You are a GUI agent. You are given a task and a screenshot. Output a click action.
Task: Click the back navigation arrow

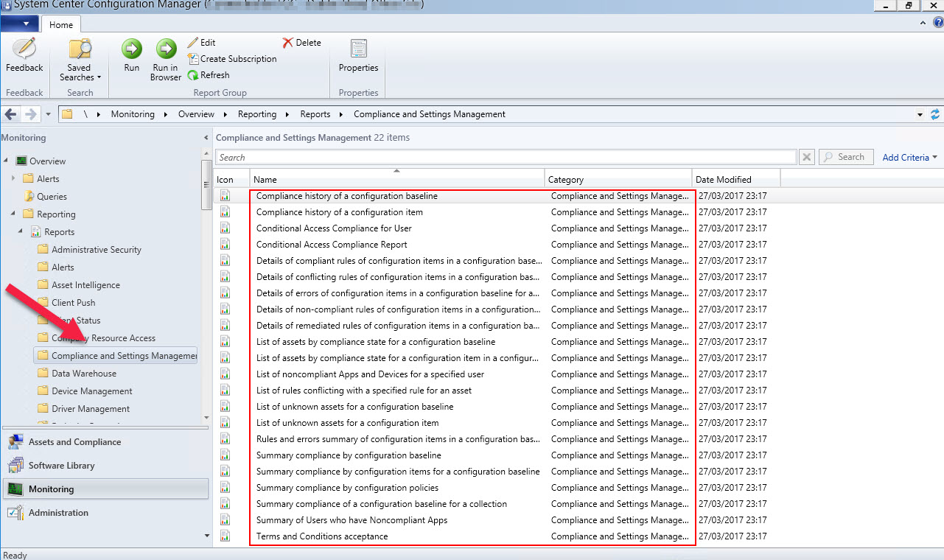pyautogui.click(x=11, y=114)
